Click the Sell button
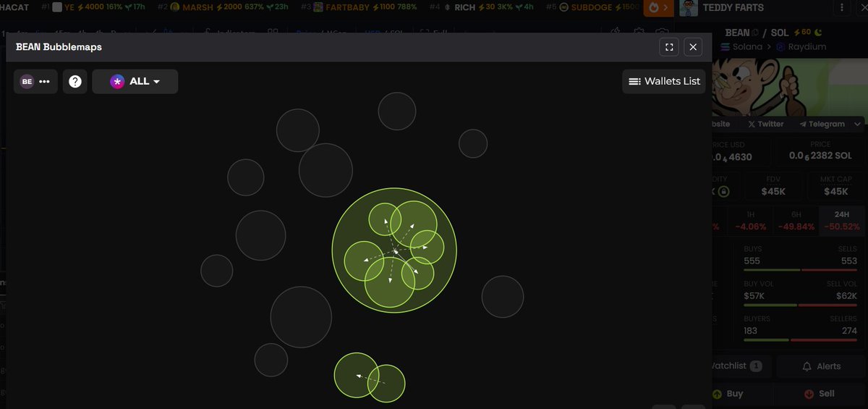 tap(819, 394)
